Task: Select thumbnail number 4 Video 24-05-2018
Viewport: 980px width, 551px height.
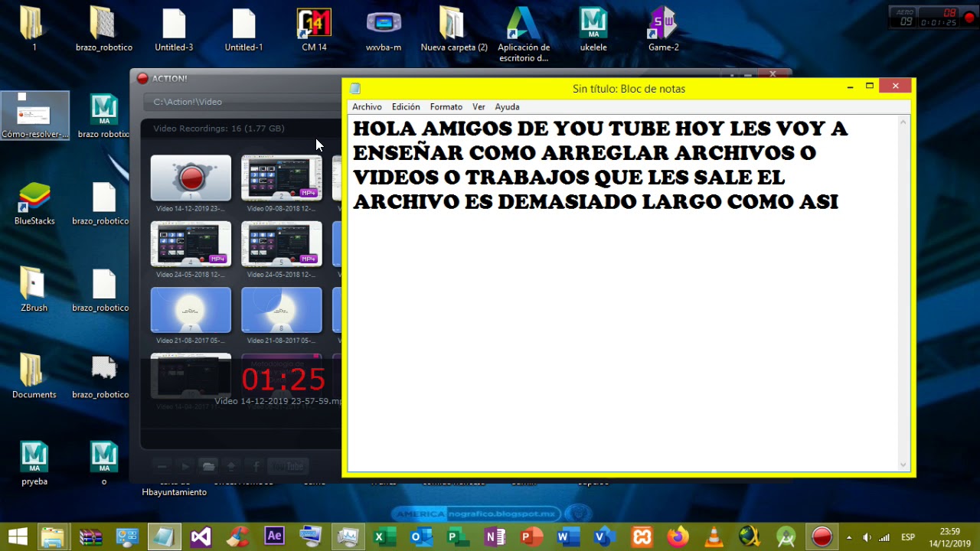Action: click(x=191, y=243)
